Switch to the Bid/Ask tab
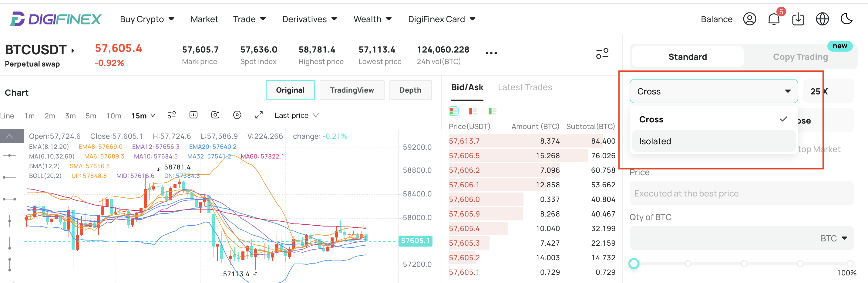The height and width of the screenshot is (283, 868). 467,87
